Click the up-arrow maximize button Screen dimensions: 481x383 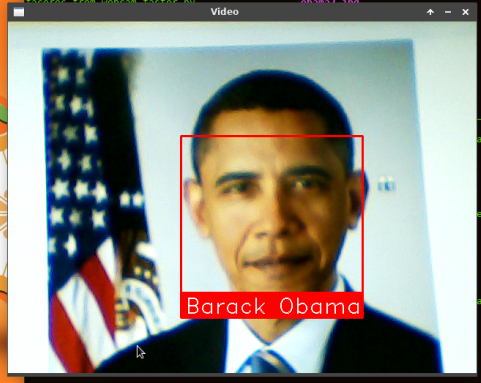pos(430,12)
